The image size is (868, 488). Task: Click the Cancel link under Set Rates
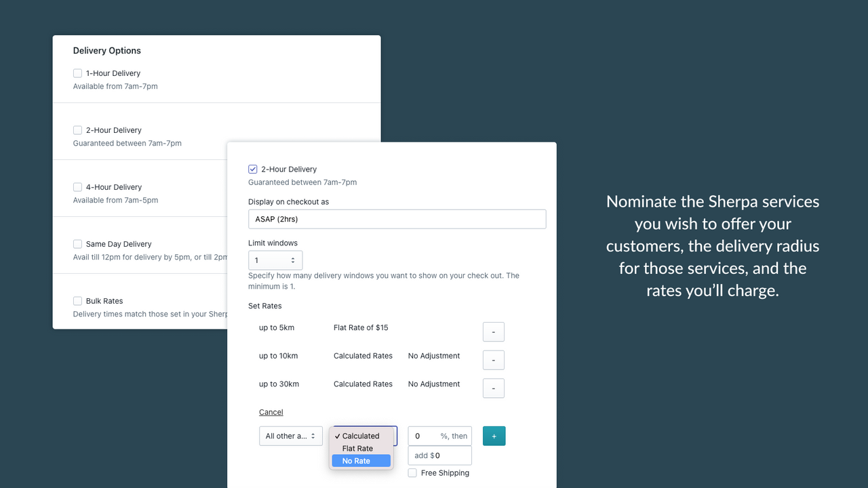point(271,411)
